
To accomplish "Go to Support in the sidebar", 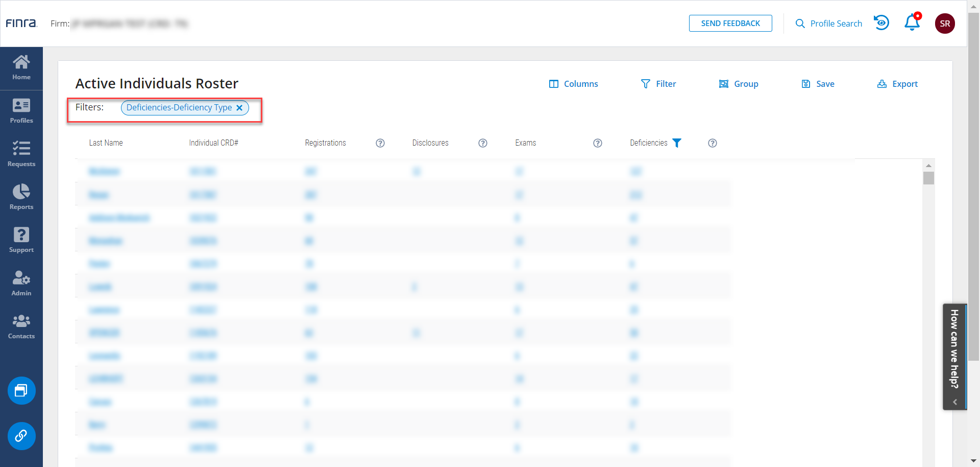I will point(21,240).
